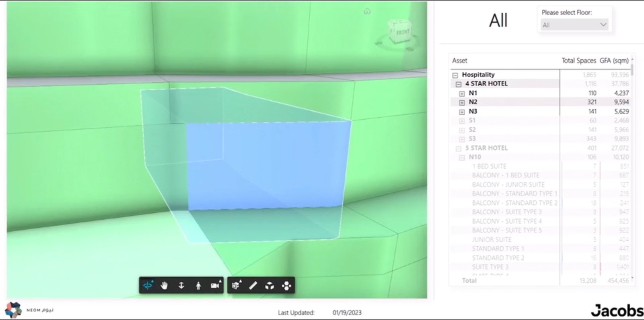Click the 4,237 GFA value
The image size is (644, 320).
tap(621, 93)
